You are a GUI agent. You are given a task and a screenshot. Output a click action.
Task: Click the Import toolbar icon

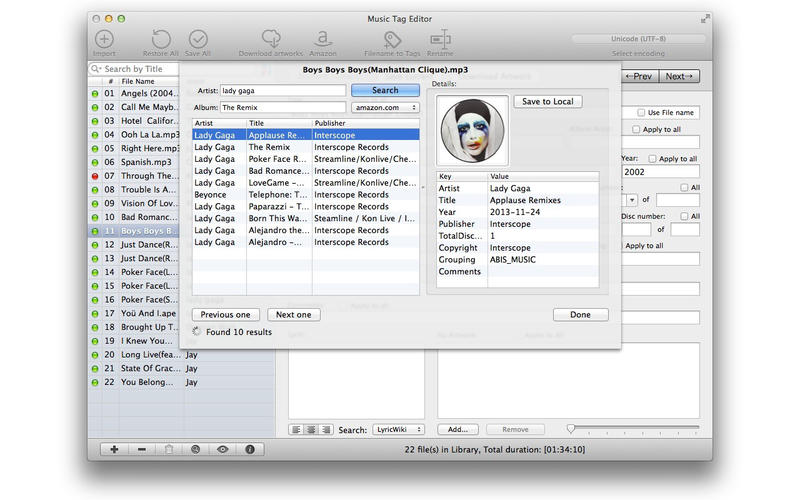coord(104,39)
